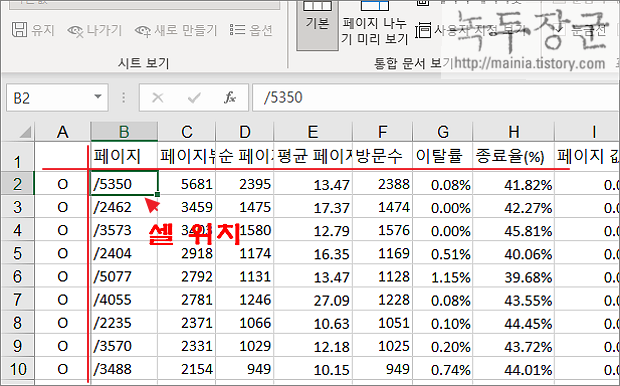Click cell with value 0.51%
The height and width of the screenshot is (386, 620).
(x=442, y=253)
